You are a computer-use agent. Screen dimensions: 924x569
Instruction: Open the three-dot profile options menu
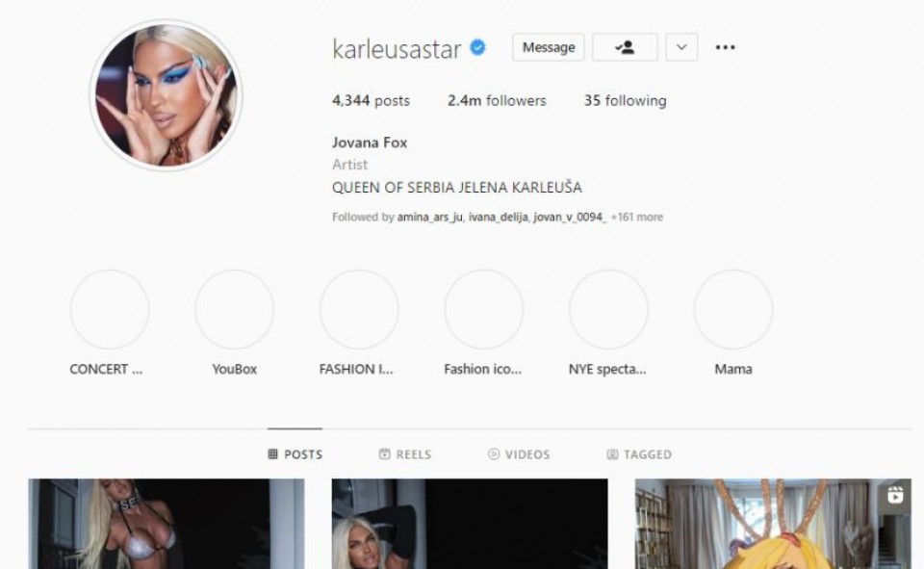[x=725, y=47]
